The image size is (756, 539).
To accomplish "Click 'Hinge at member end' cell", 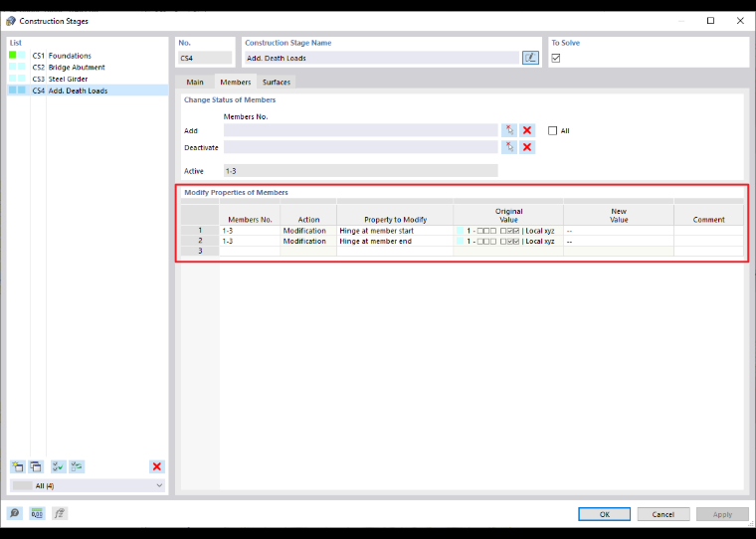I will (395, 241).
